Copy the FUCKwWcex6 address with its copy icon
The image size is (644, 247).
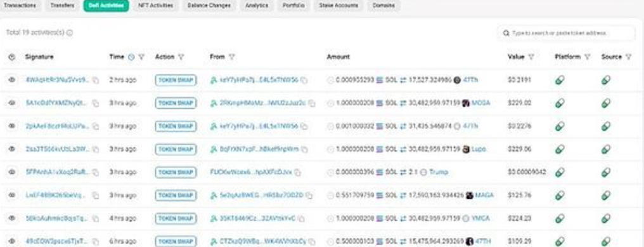pos(297,173)
